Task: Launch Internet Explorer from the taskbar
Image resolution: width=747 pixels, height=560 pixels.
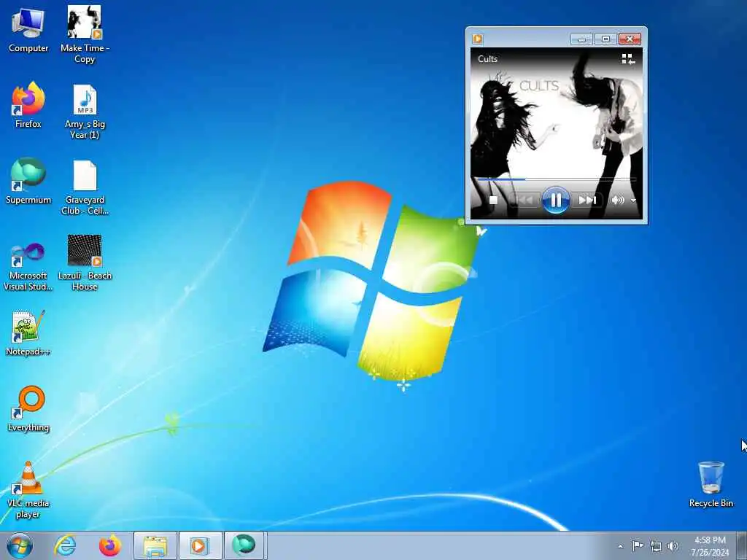Action: [65, 545]
